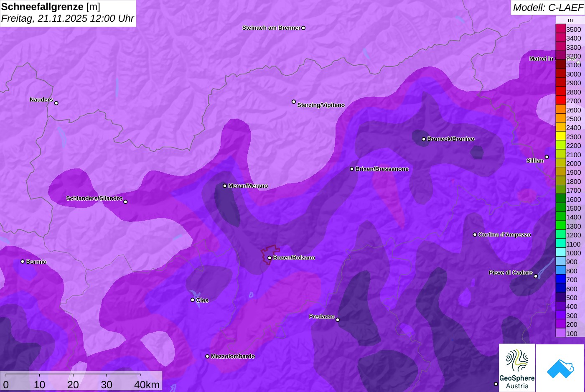Viewport: 585px width, 392px height.
Task: Click the 100 m purple legend swatch
Action: pos(560,333)
